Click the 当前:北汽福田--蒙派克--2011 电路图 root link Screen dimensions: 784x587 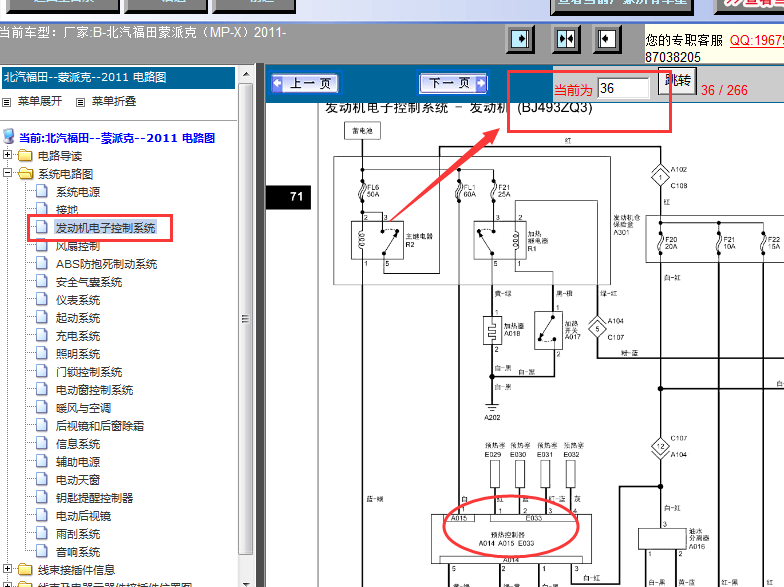(x=117, y=138)
